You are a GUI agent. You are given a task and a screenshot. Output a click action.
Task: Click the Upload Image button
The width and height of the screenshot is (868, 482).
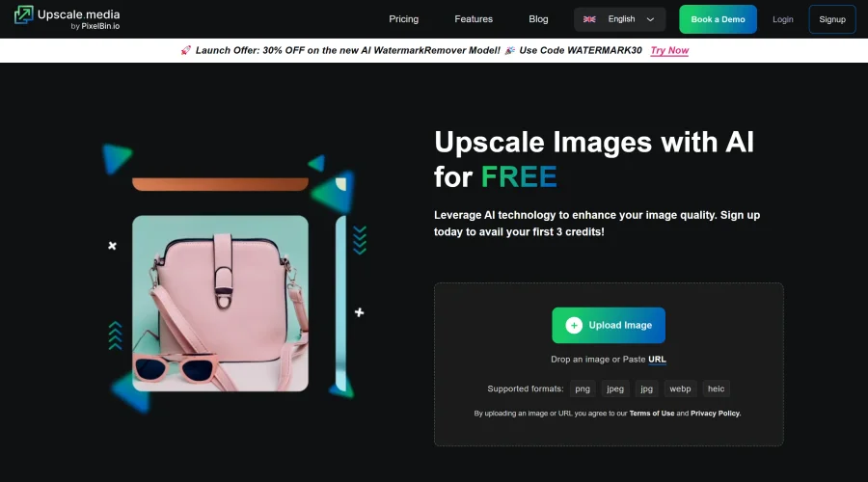click(609, 326)
